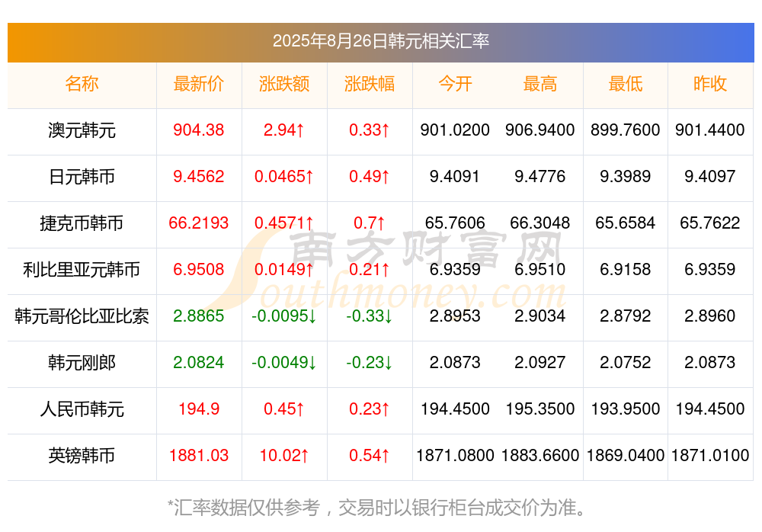Click change amount -0.0049↓
Viewport: 762px width, 532px height.
point(283,362)
